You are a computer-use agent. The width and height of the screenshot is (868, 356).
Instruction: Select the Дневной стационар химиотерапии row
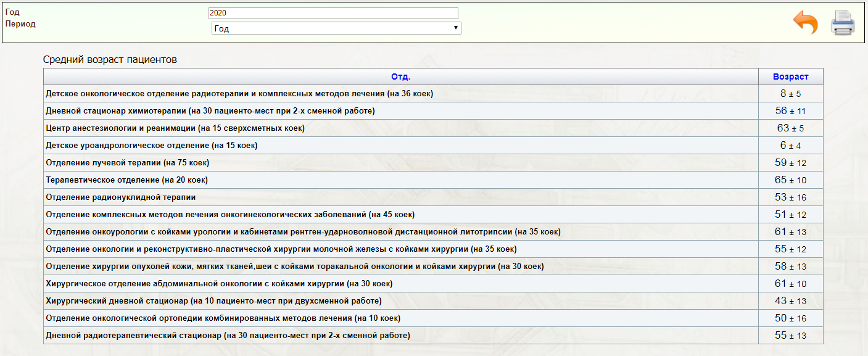(433, 111)
